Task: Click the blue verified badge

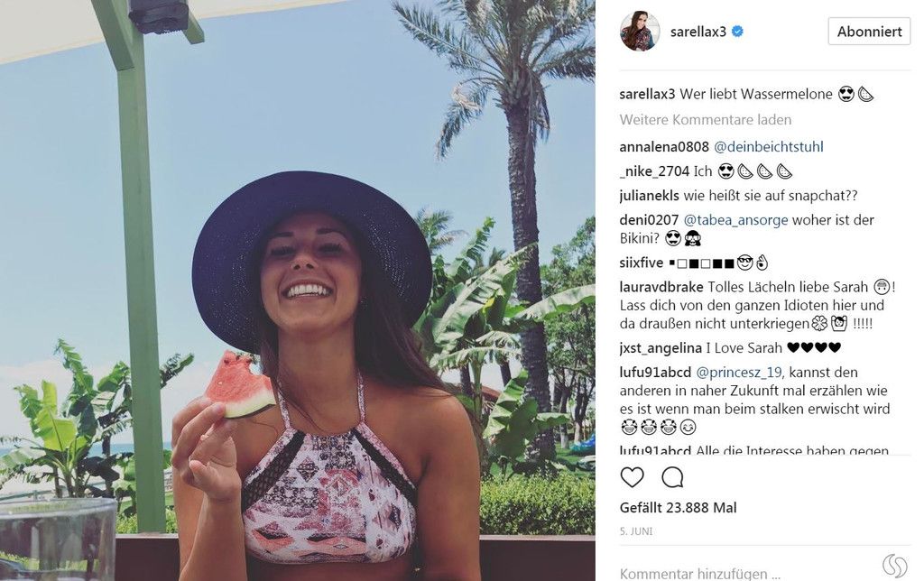Action: 737,32
